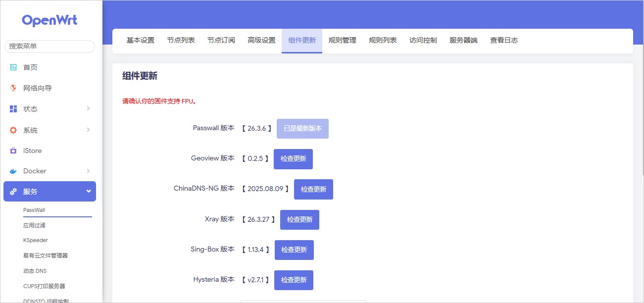
Task: Collapse the 服务 menu chevron
Action: pos(89,191)
